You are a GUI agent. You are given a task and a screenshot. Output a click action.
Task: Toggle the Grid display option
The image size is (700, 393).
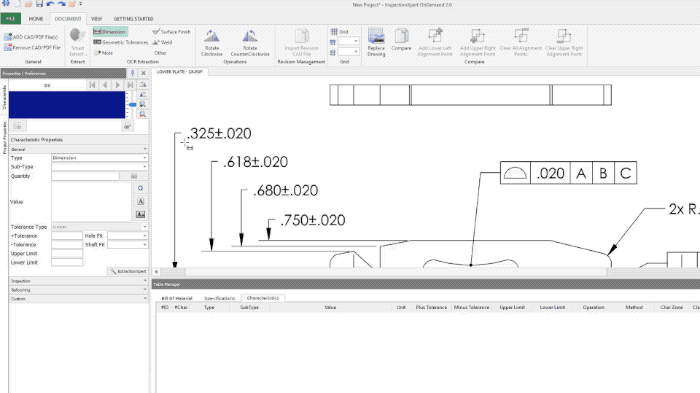click(x=340, y=32)
